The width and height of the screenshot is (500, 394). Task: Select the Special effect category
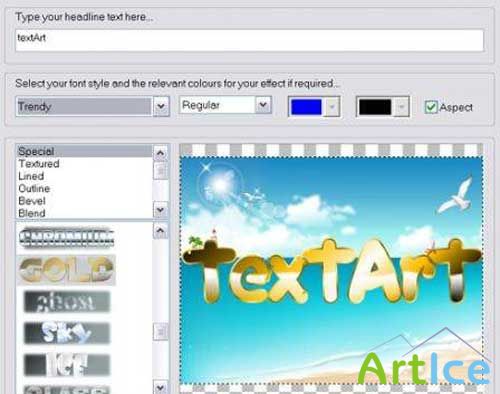pyautogui.click(x=84, y=151)
